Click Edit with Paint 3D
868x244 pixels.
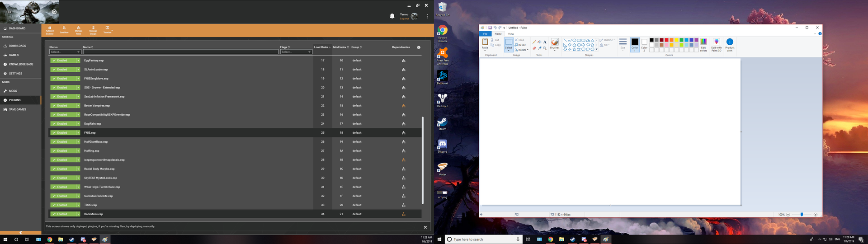717,45
